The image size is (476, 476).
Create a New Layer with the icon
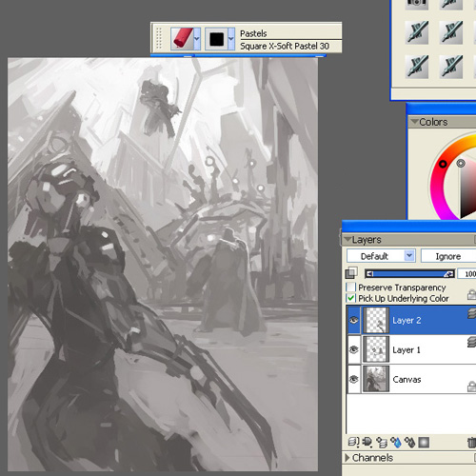(x=382, y=442)
